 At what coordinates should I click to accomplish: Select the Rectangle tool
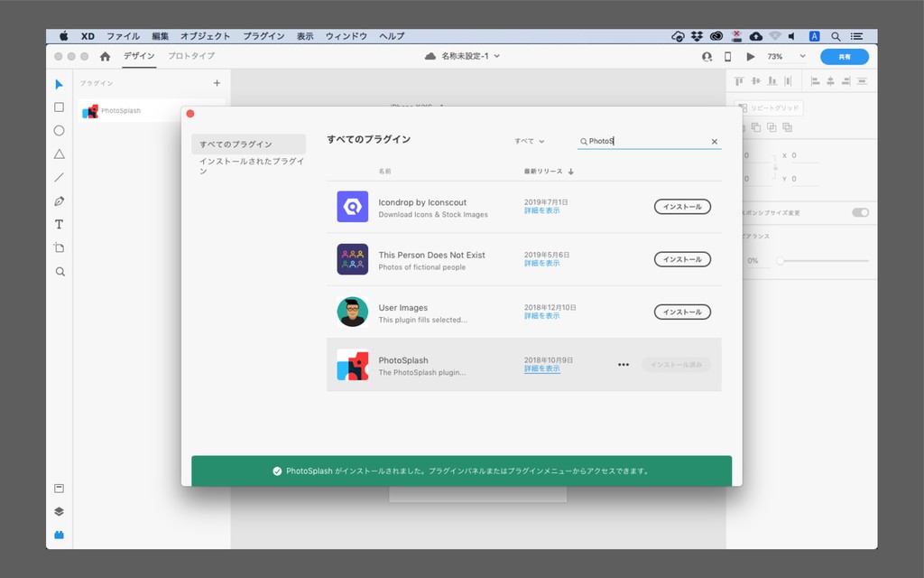pyautogui.click(x=59, y=107)
